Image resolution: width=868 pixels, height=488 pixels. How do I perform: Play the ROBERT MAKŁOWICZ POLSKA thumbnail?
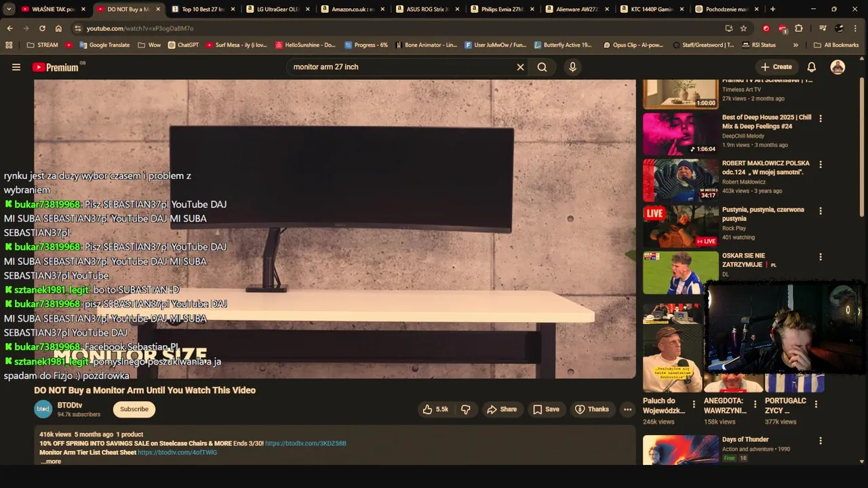(x=680, y=180)
